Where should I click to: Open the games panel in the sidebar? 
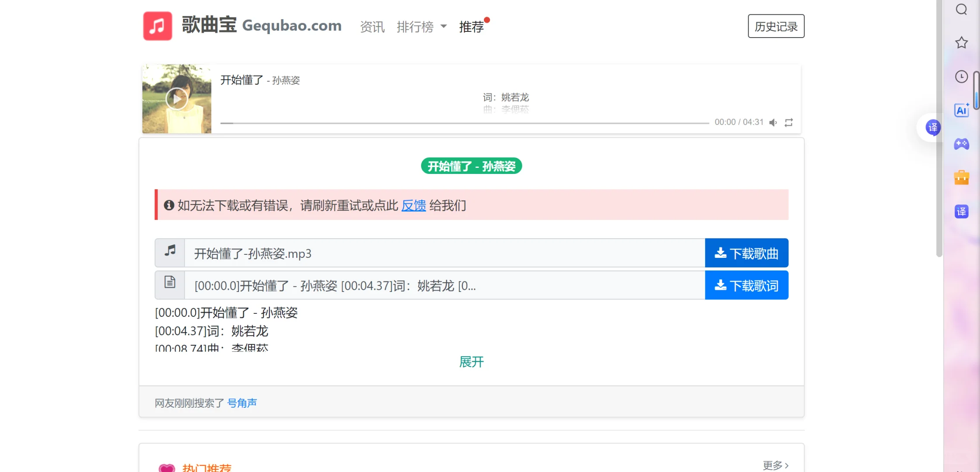[961, 145]
